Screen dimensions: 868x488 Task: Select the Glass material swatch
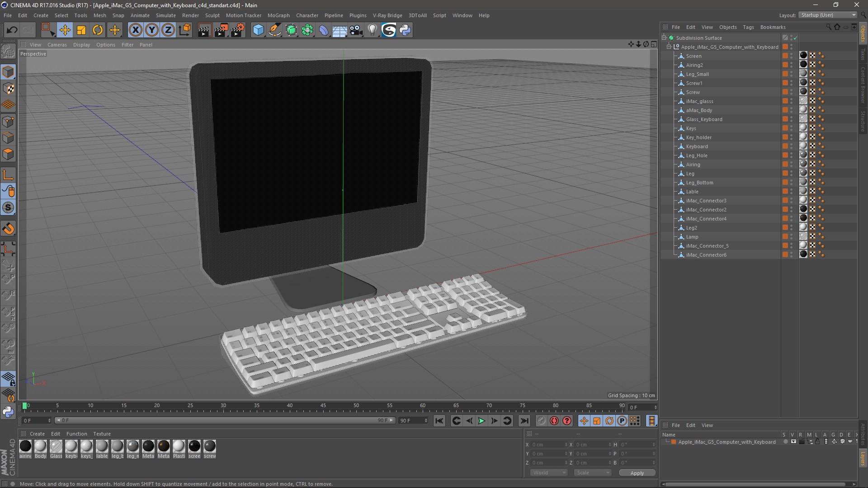(x=56, y=449)
